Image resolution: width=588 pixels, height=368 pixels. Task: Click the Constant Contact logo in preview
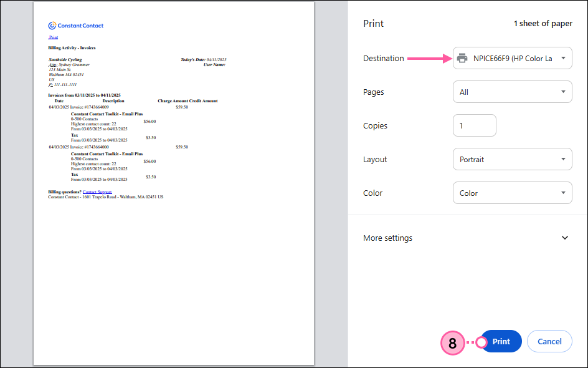[76, 26]
